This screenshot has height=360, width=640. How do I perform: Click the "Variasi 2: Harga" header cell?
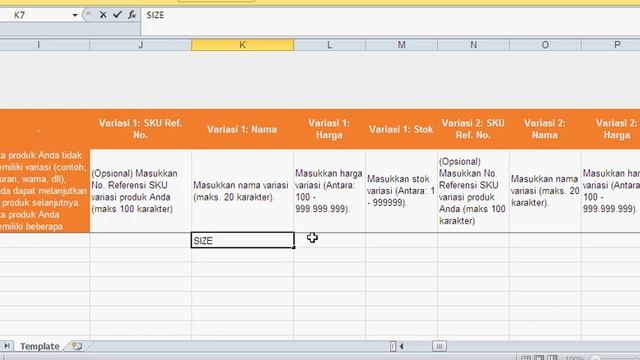point(611,129)
